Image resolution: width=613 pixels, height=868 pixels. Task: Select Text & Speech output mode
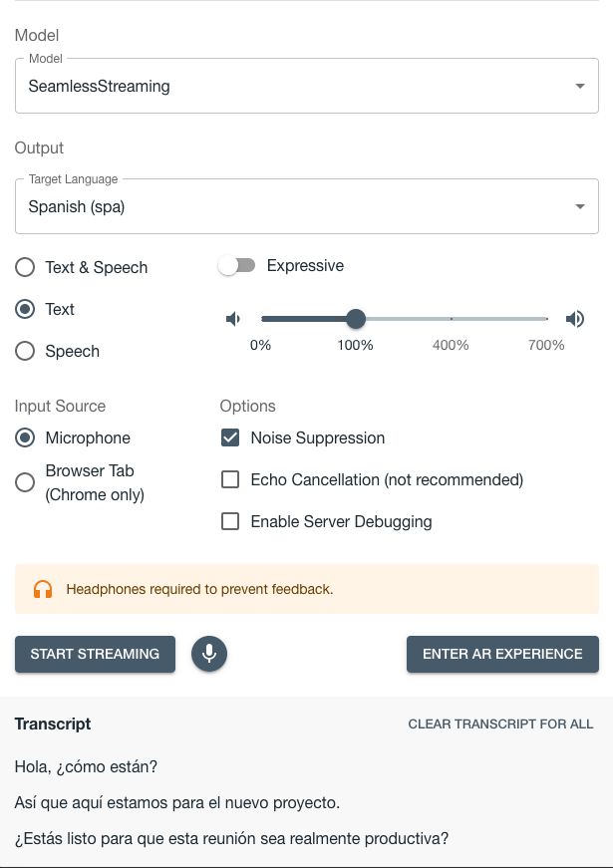coord(25,267)
